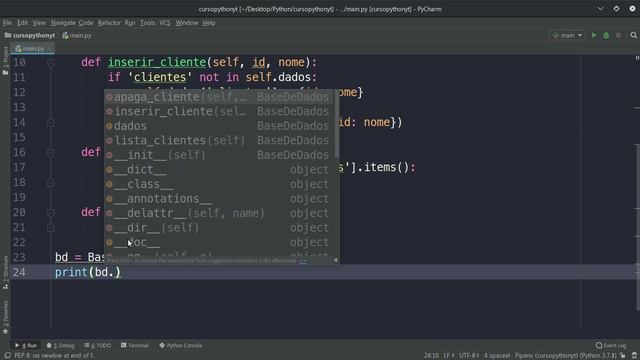
Task: Open the Help menu
Action: pos(209,23)
